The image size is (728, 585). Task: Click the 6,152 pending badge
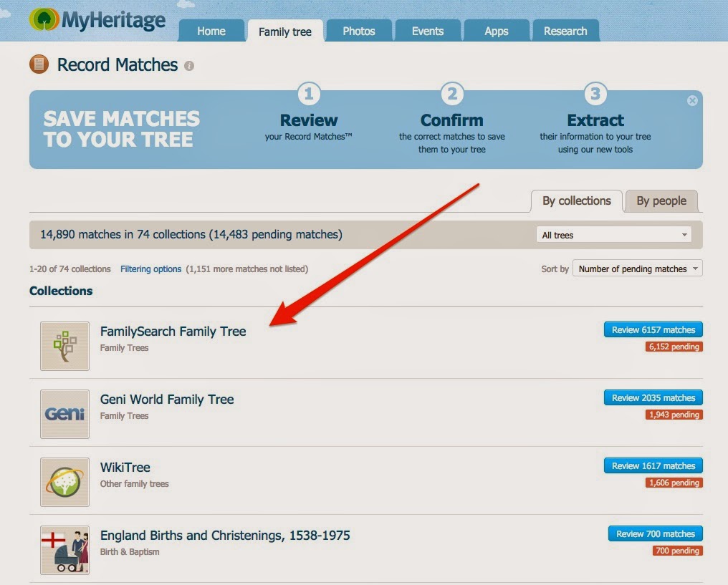pos(674,347)
